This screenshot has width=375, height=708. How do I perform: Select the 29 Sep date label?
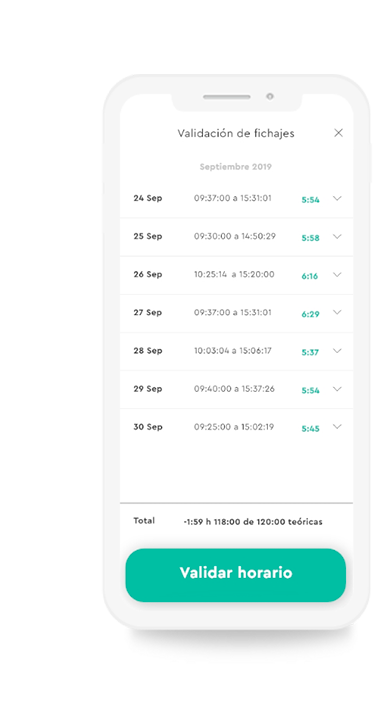[148, 389]
